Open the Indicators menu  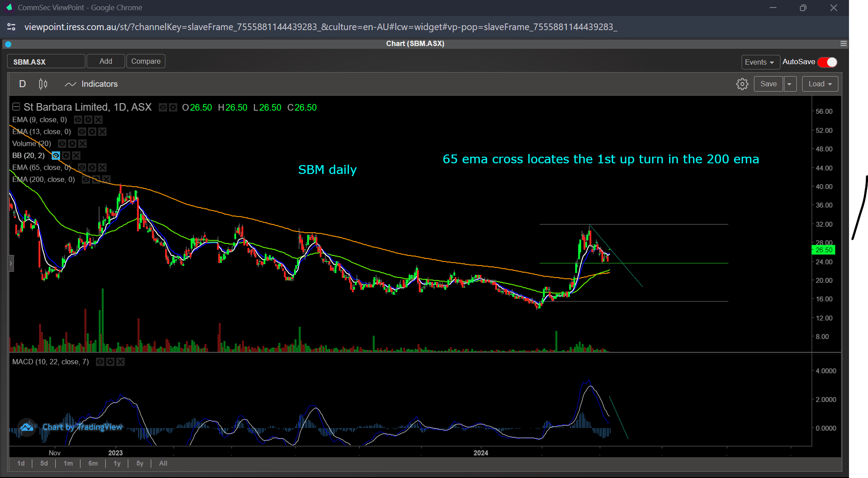click(x=91, y=84)
